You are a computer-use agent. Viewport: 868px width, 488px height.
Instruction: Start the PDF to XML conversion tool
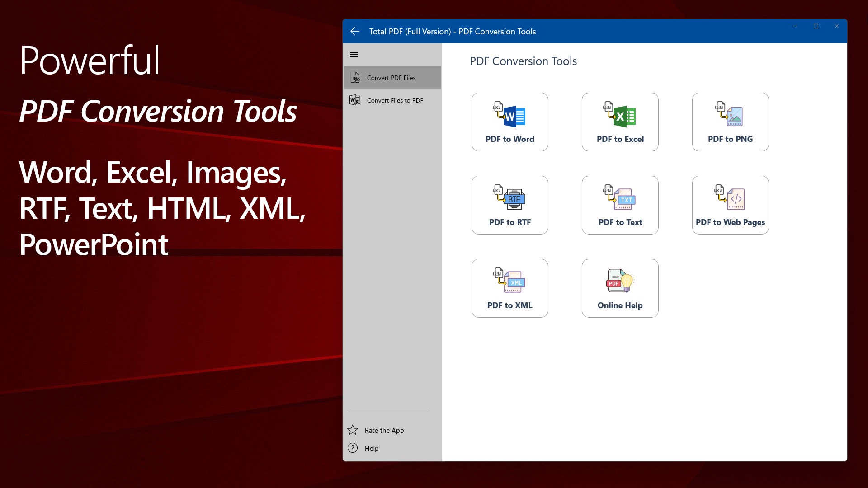point(509,288)
